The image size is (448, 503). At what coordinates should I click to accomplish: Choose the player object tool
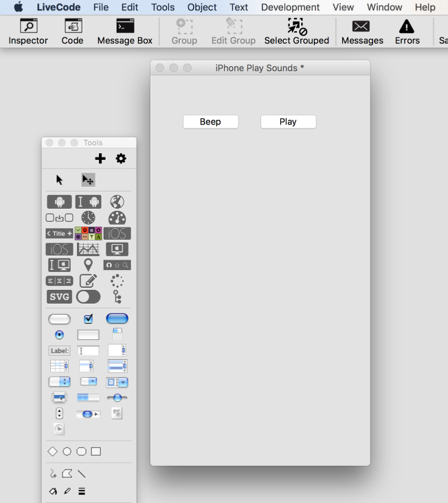pyautogui.click(x=59, y=429)
